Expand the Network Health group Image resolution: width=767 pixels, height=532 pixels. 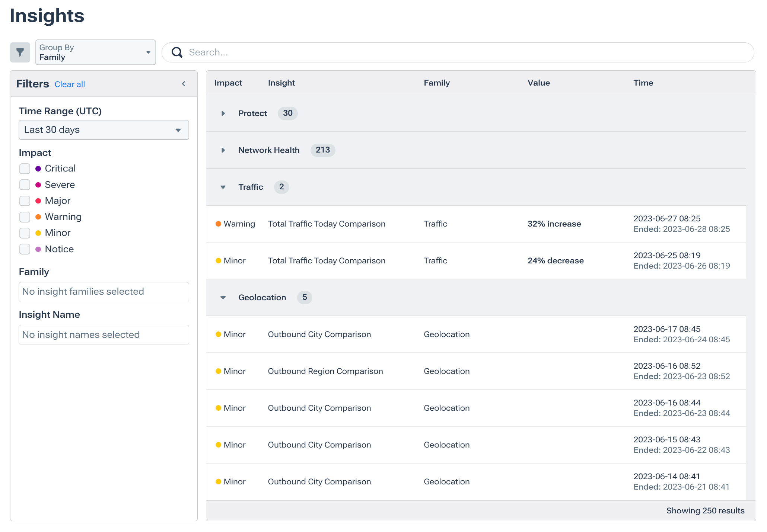click(223, 150)
